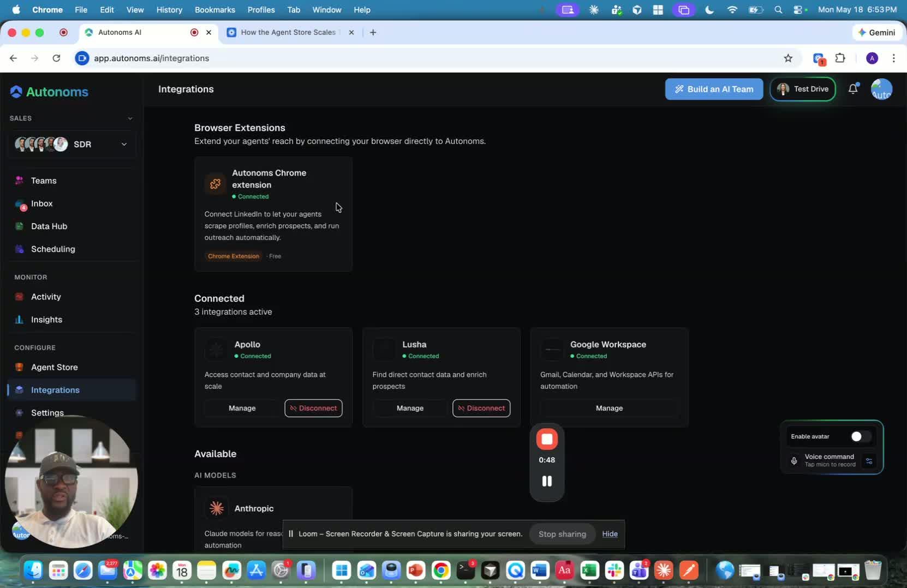Open the Insights page
907x588 pixels.
pyautogui.click(x=46, y=320)
